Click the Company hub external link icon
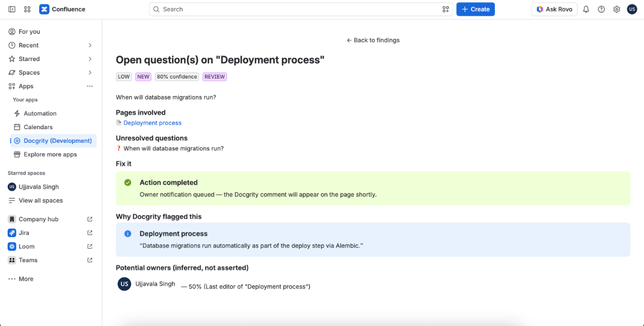The width and height of the screenshot is (644, 326). tap(90, 219)
